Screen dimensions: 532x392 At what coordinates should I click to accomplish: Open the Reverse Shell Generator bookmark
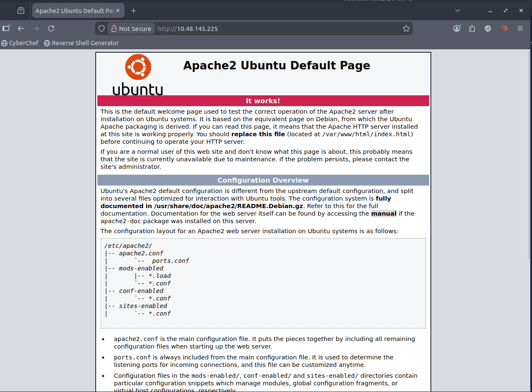[x=81, y=43]
